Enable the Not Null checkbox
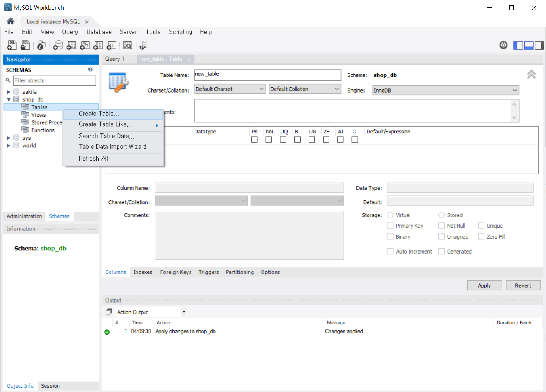This screenshot has height=392, width=546. point(441,226)
